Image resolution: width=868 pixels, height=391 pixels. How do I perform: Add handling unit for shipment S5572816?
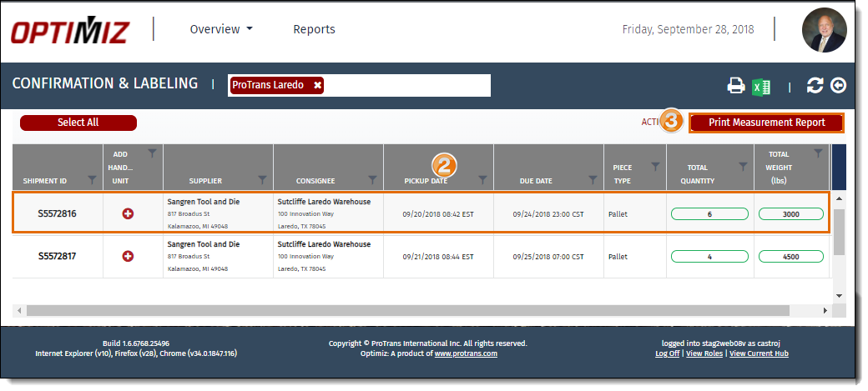point(128,214)
